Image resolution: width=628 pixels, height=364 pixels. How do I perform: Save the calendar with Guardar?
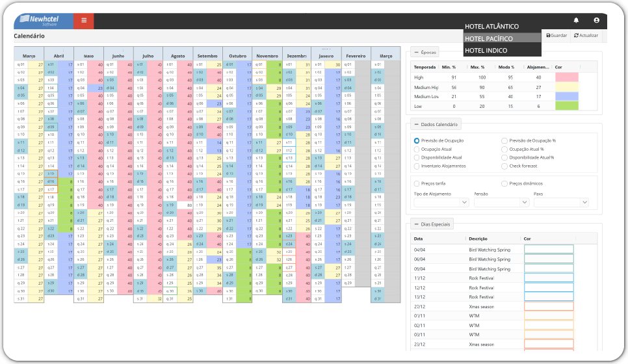pyautogui.click(x=556, y=36)
